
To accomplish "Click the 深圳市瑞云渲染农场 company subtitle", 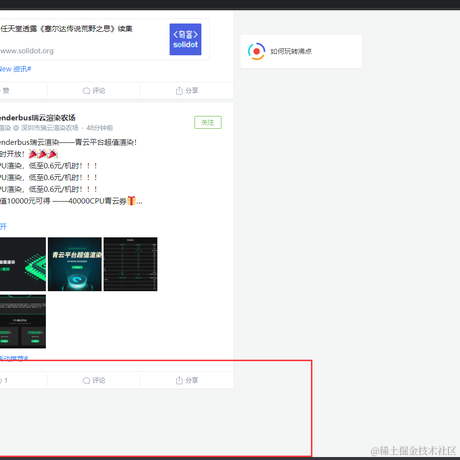I will [x=49, y=128].
